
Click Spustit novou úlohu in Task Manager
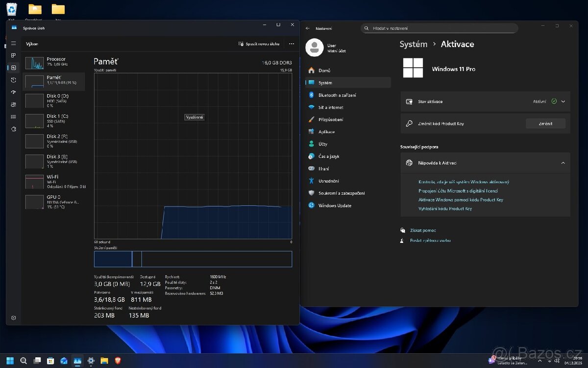tap(259, 44)
